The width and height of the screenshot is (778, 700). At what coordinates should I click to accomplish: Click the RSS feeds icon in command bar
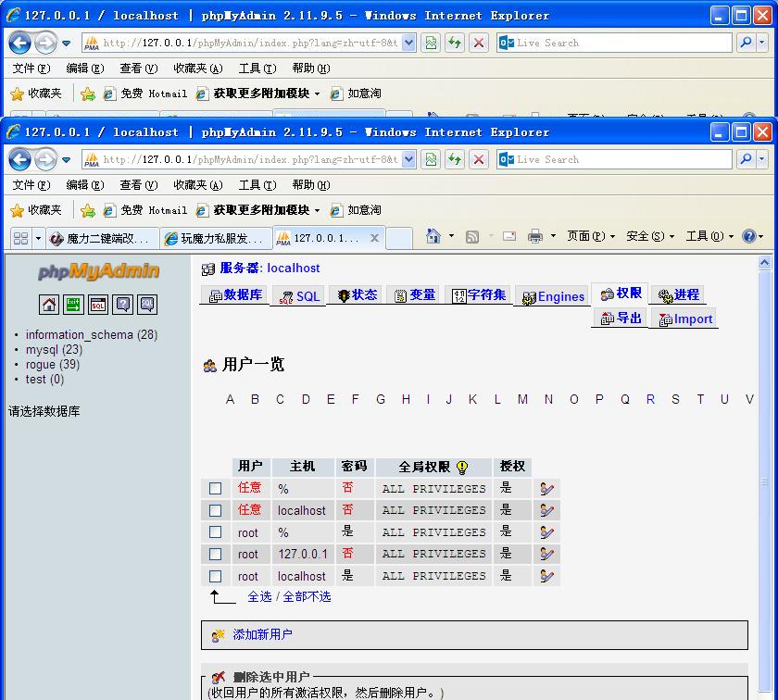pyautogui.click(x=472, y=237)
